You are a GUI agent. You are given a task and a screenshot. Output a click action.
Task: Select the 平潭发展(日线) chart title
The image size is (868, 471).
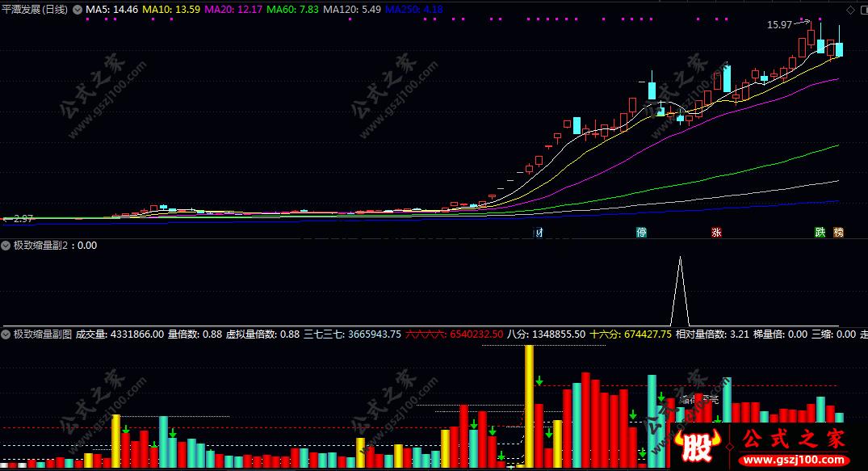point(35,10)
